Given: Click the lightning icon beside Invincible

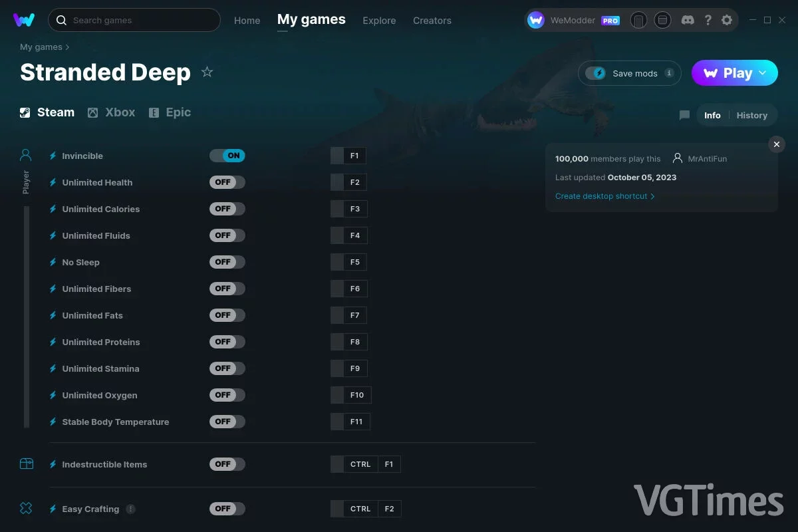Looking at the screenshot, I should tap(53, 156).
